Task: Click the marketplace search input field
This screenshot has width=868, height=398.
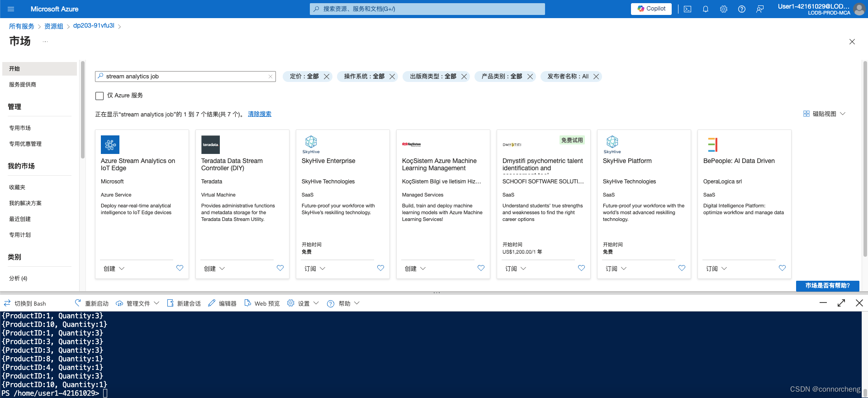Action: point(185,77)
